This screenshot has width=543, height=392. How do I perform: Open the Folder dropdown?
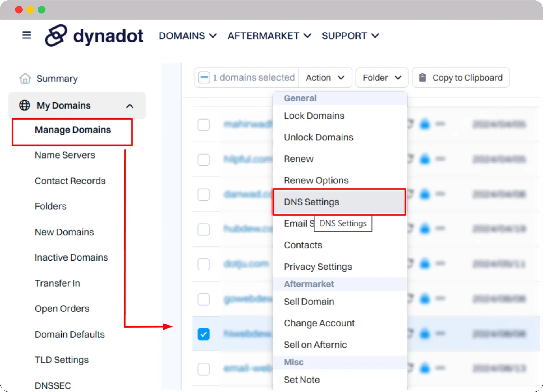click(382, 77)
